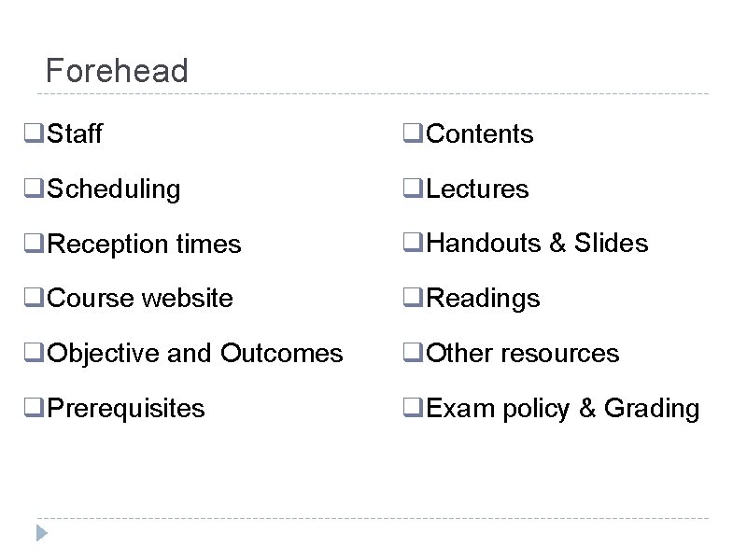Click the Other resources text item
Viewport: 747px width, 560px height.
coord(523,354)
